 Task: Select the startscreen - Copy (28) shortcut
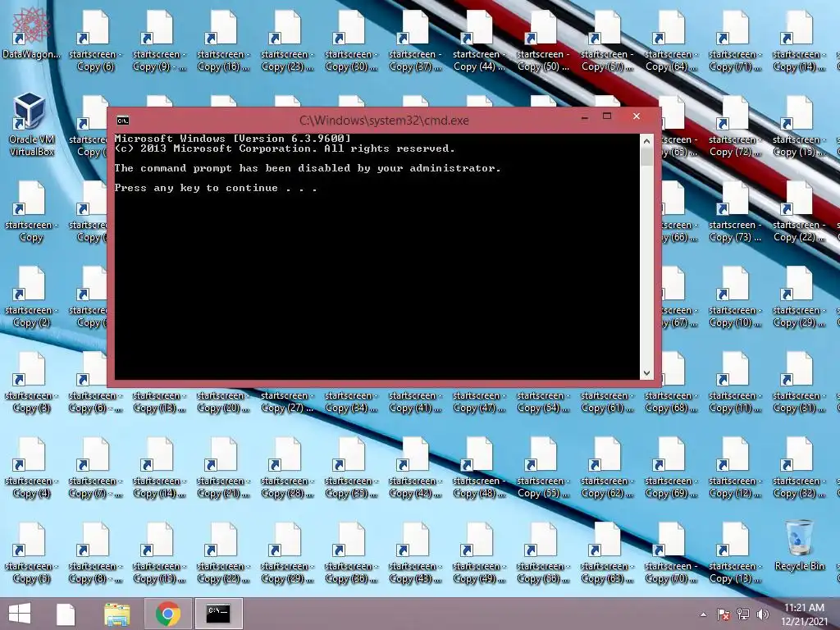coord(287,467)
